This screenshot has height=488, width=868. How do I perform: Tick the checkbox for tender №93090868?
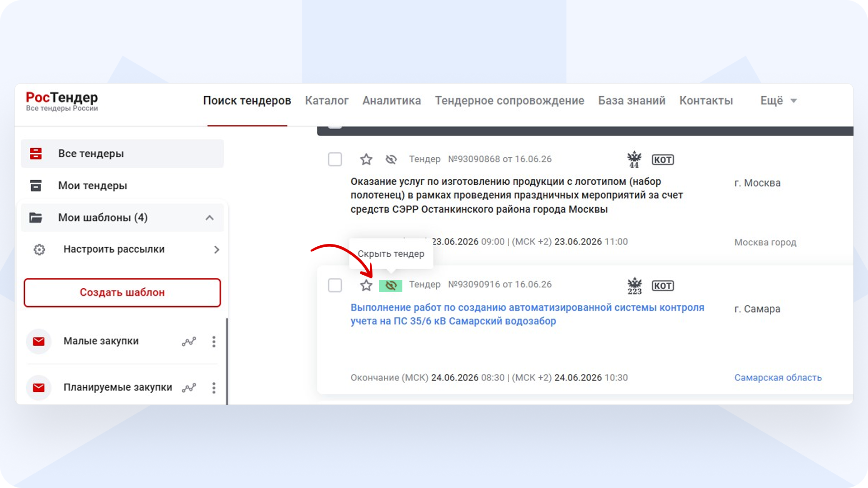335,160
